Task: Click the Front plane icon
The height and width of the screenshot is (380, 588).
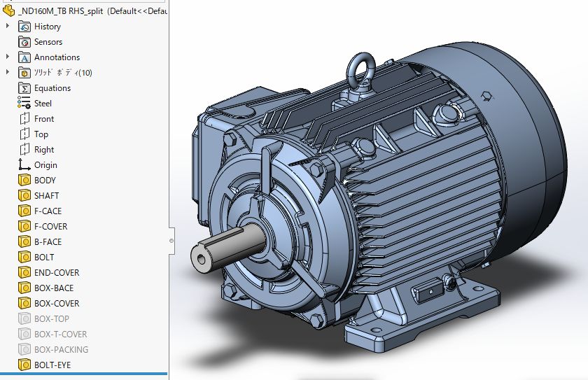Action: 24,119
